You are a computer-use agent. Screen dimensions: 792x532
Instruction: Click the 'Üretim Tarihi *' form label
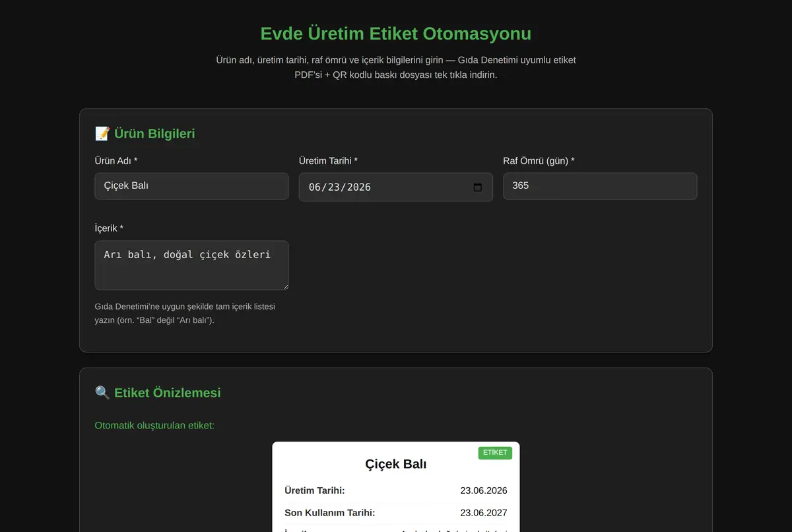click(x=328, y=161)
